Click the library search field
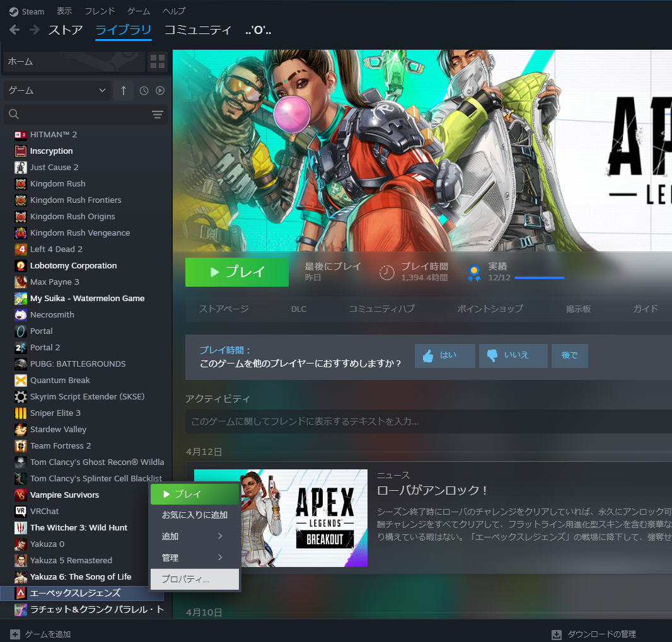 point(86,115)
